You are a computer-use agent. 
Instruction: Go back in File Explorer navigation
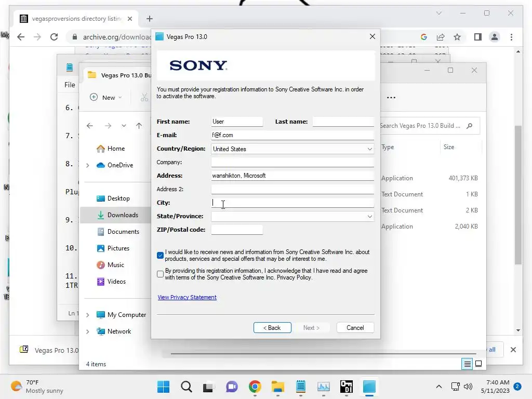click(x=89, y=126)
